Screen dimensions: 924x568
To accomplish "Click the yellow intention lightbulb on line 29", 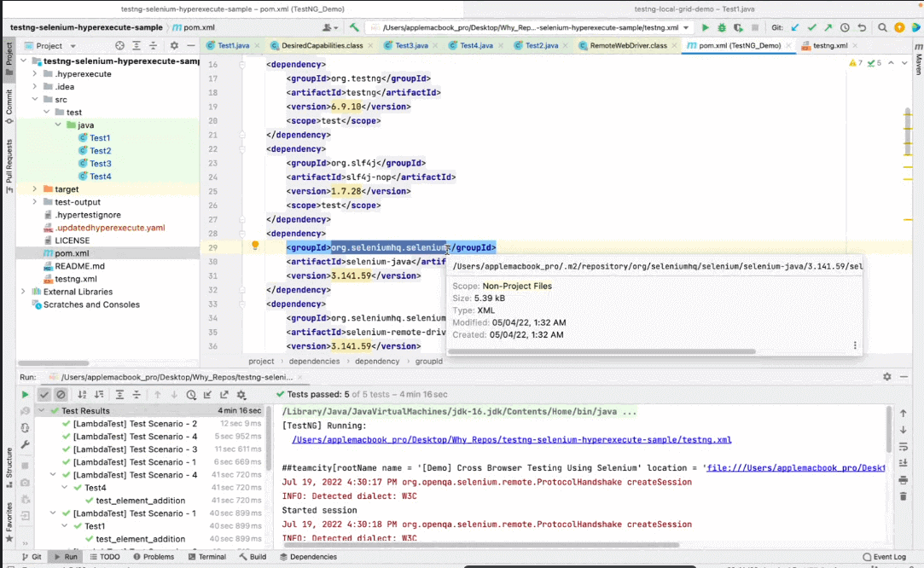I will tap(254, 246).
